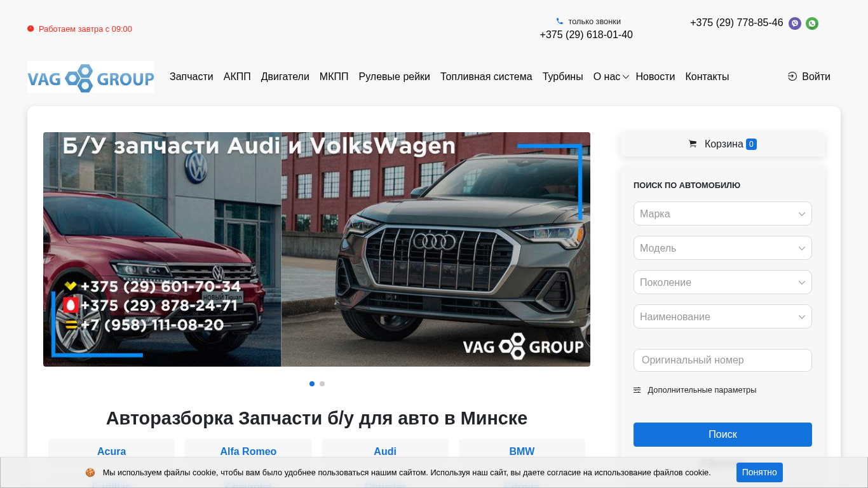
Task: Open the Поколение dropdown
Action: point(722,282)
